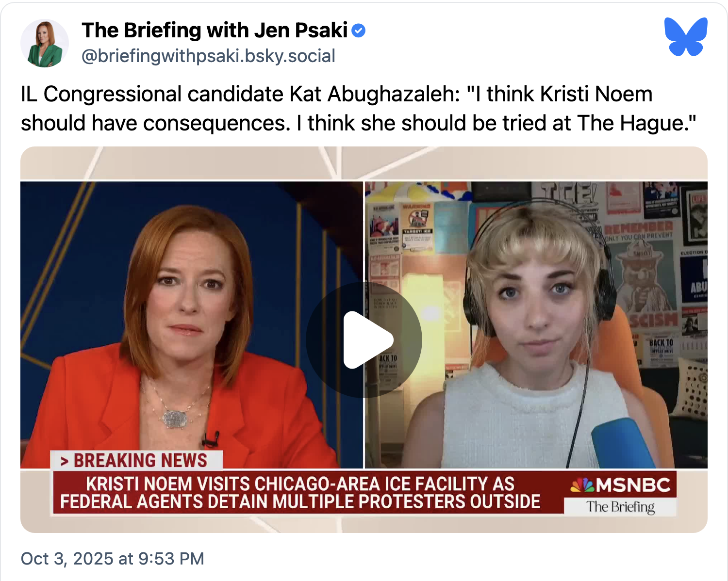The width and height of the screenshot is (728, 581).
Task: Play the embedded MSNBC video
Action: 364,340
